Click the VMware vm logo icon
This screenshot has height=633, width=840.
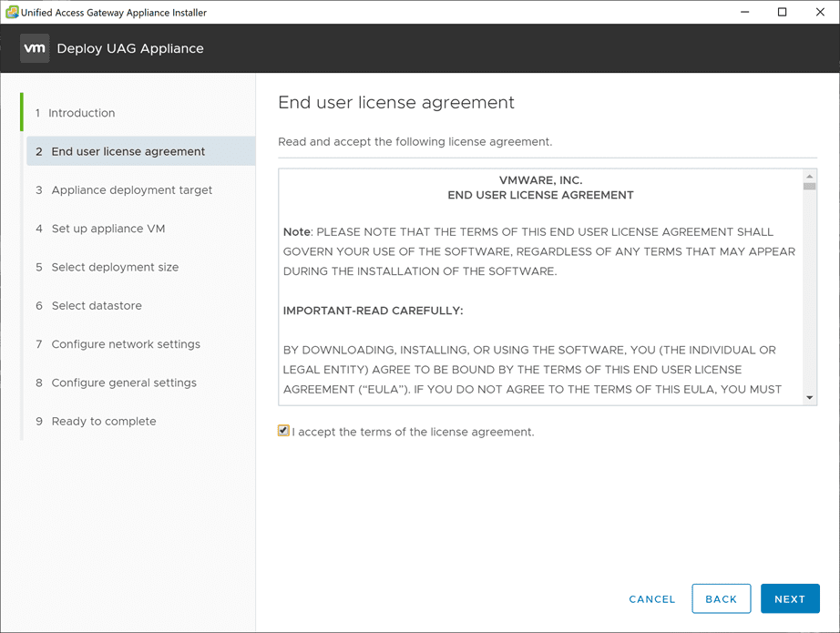tap(35, 48)
